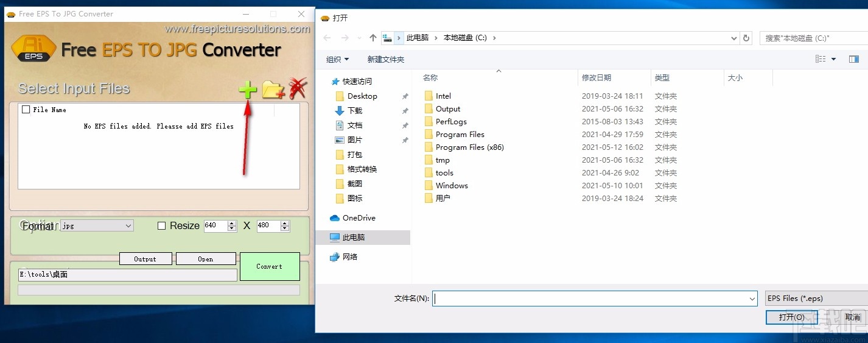Image resolution: width=868 pixels, height=343 pixels.
Task: Select 格式转换 folder in navigation pane
Action: tap(362, 169)
